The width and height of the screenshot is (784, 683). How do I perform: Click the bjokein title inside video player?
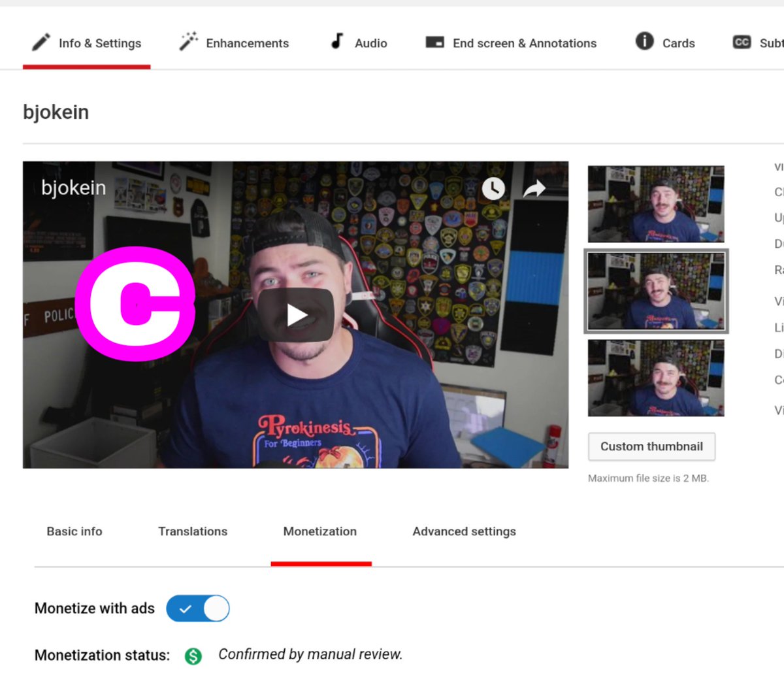[x=73, y=188]
